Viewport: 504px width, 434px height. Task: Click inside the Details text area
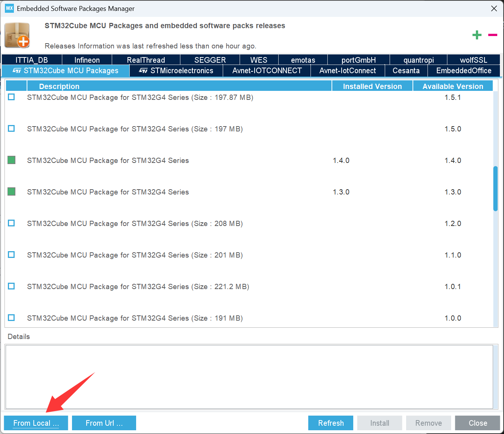point(249,377)
